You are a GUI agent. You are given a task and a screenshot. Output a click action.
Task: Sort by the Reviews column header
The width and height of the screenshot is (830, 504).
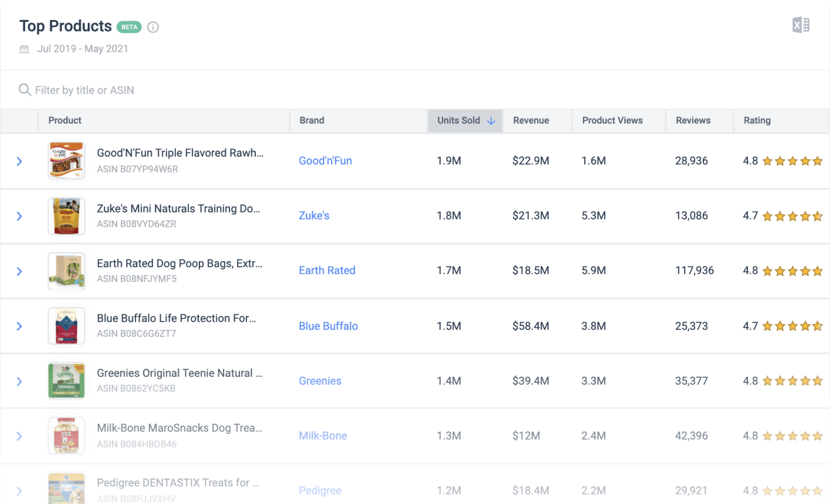coord(693,120)
